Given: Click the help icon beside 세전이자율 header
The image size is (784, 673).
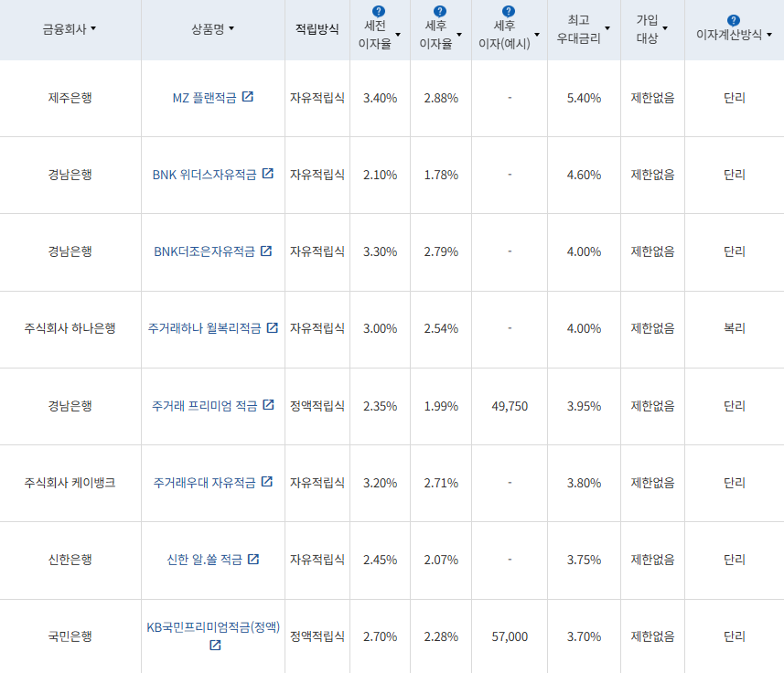Looking at the screenshot, I should click(377, 9).
